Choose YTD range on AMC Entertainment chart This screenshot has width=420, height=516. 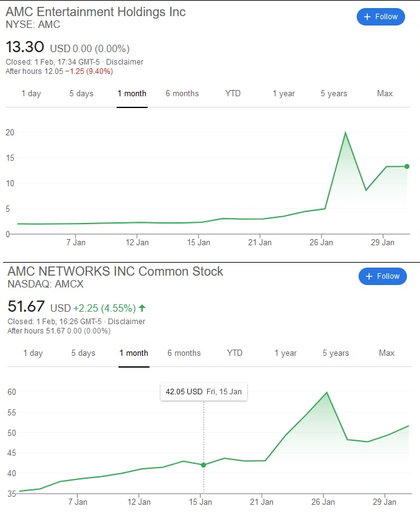pos(233,94)
